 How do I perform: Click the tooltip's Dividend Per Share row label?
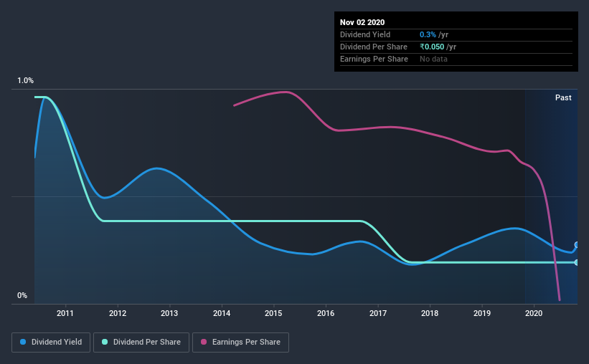tap(373, 47)
